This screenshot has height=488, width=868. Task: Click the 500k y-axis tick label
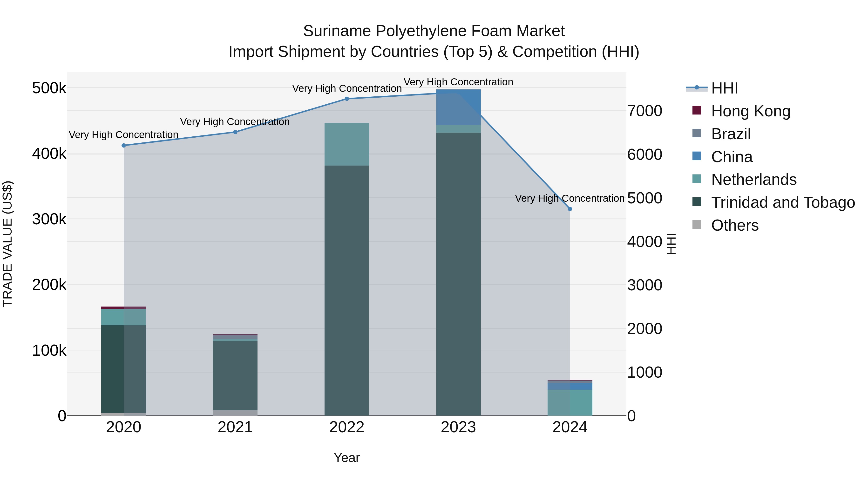pos(49,88)
